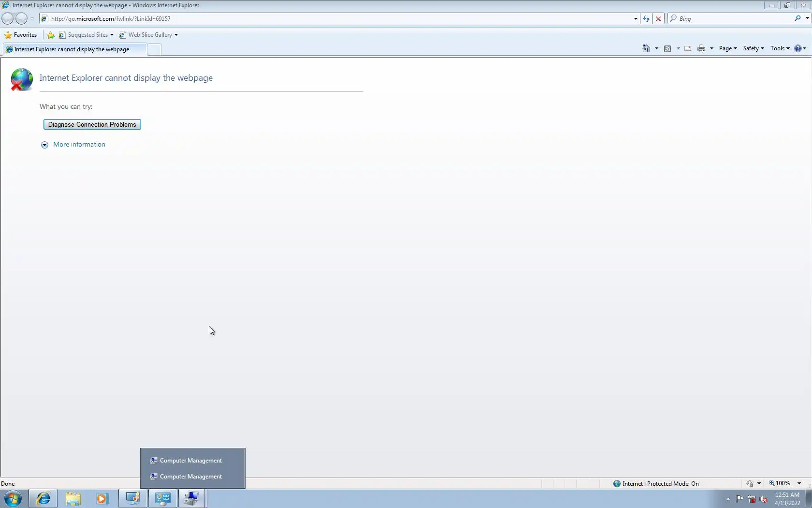Open the Page menu
Image resolution: width=812 pixels, height=508 pixels.
[x=728, y=48]
